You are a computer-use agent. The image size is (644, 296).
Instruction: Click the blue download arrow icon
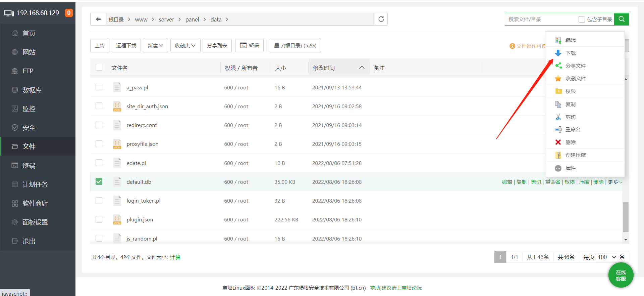[x=558, y=53]
